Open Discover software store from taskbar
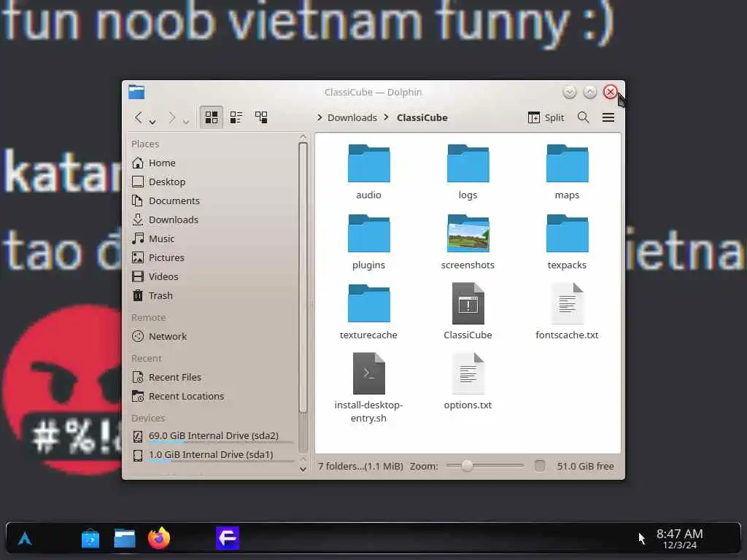This screenshot has width=747, height=560. [x=90, y=539]
